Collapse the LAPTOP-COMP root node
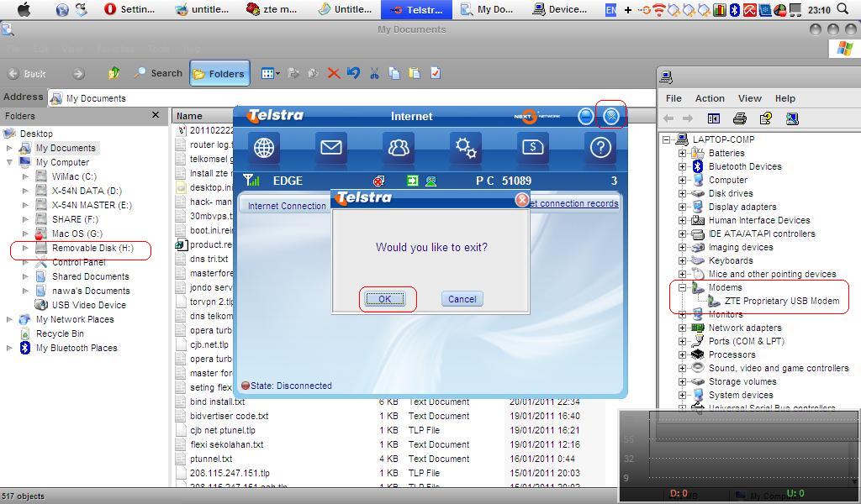This screenshot has width=861, height=504. tap(666, 139)
